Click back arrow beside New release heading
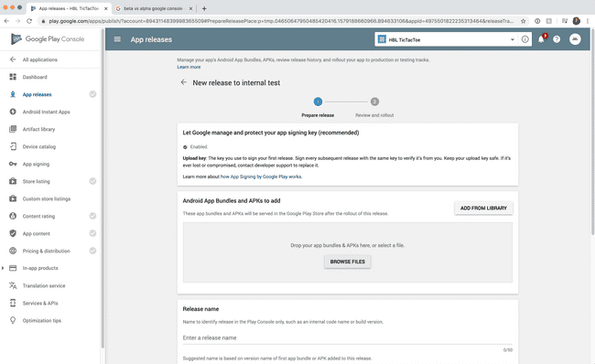Image resolution: width=595 pixels, height=364 pixels. click(x=184, y=82)
